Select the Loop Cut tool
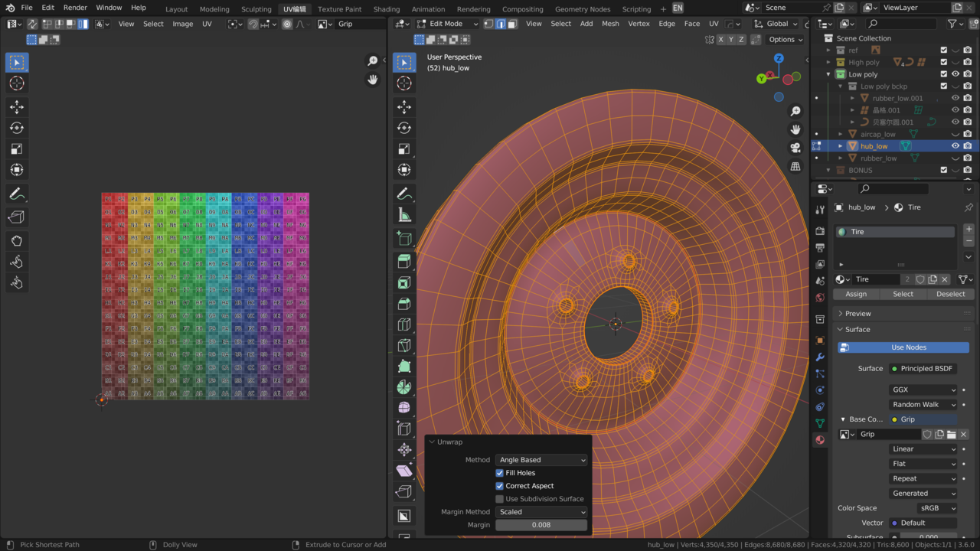Viewport: 980px width, 551px height. [404, 324]
